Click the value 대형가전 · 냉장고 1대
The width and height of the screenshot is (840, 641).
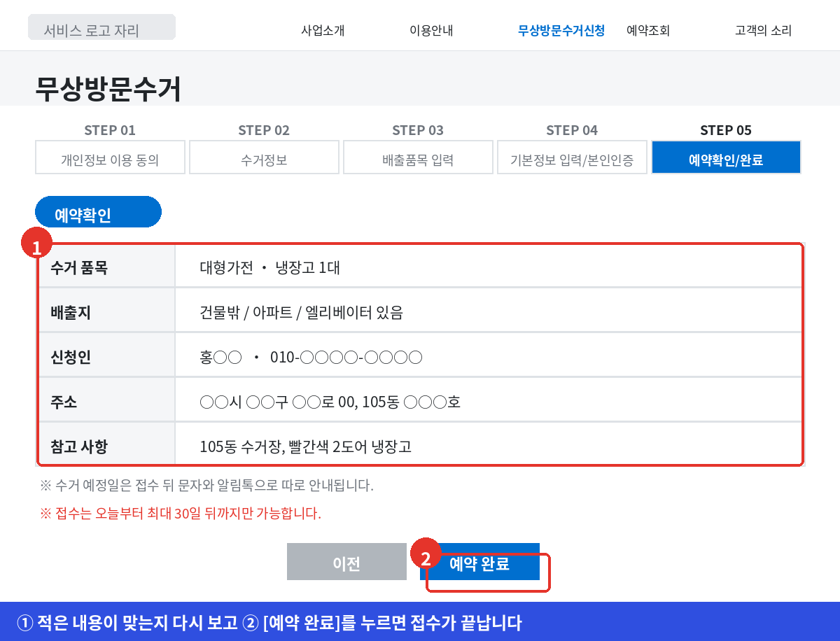point(269,267)
